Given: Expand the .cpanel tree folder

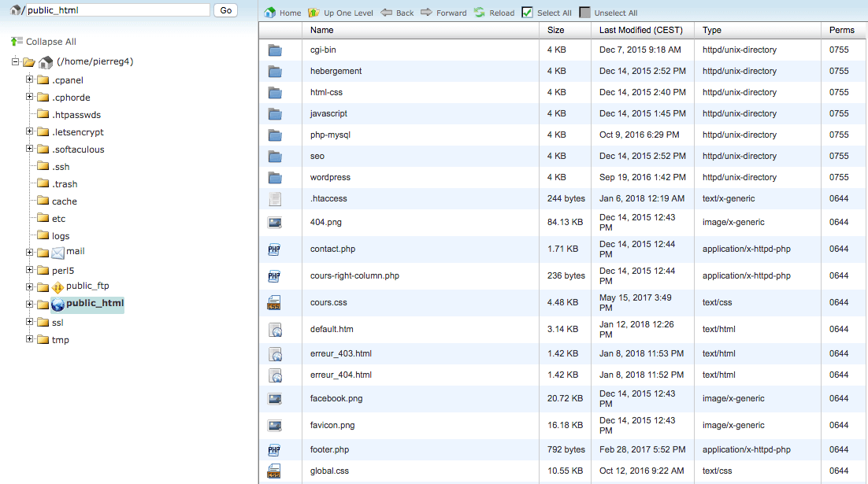Looking at the screenshot, I should coord(29,79).
